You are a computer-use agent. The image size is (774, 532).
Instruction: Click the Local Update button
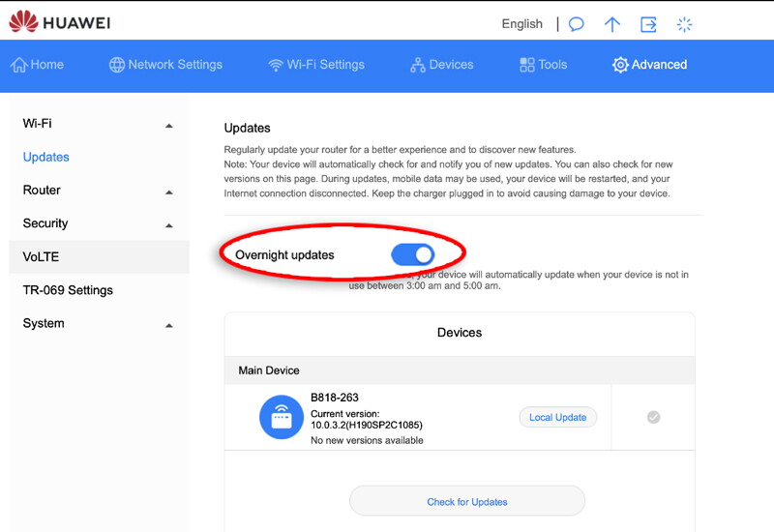(558, 417)
